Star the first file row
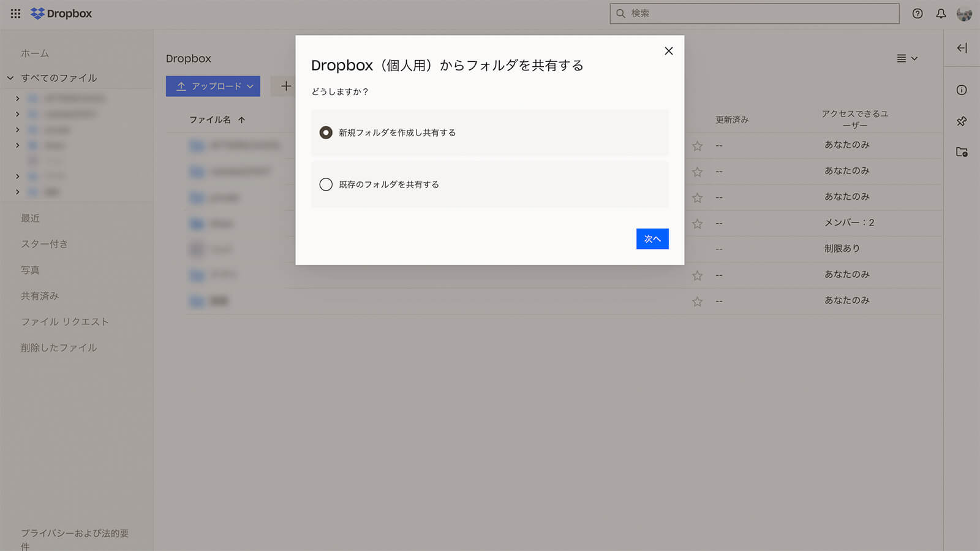Viewport: 980px width, 551px height. coord(697,146)
